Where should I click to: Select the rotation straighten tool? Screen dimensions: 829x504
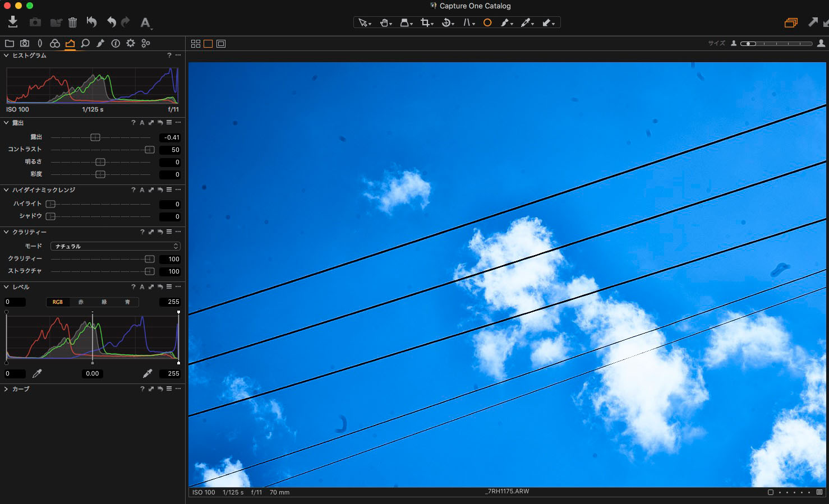coord(446,22)
